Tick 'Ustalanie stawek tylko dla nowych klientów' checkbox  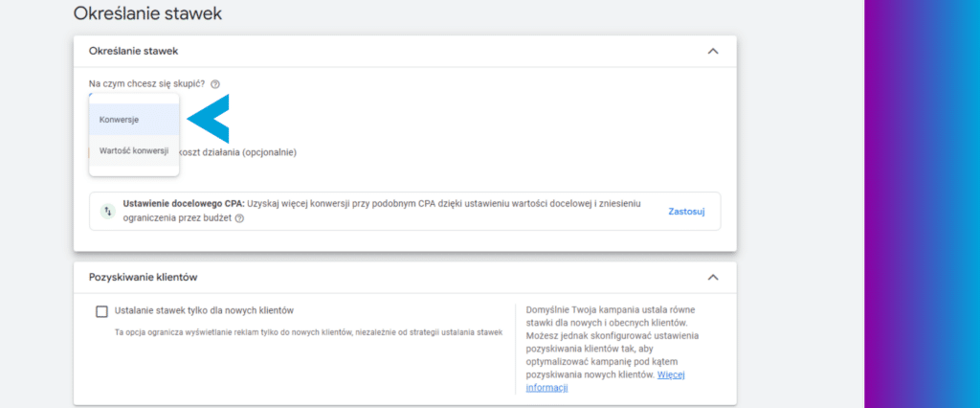(101, 311)
